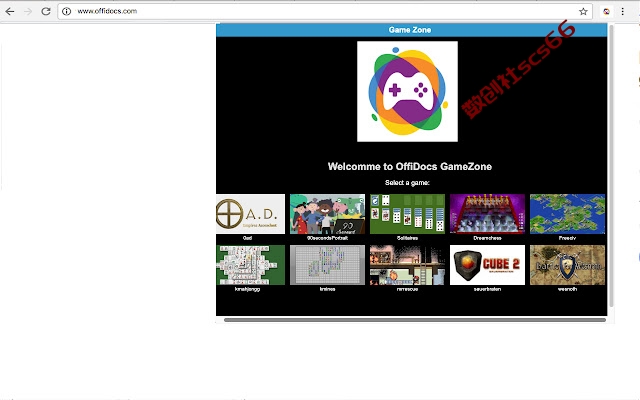Click the Solitaires text label

click(x=407, y=238)
